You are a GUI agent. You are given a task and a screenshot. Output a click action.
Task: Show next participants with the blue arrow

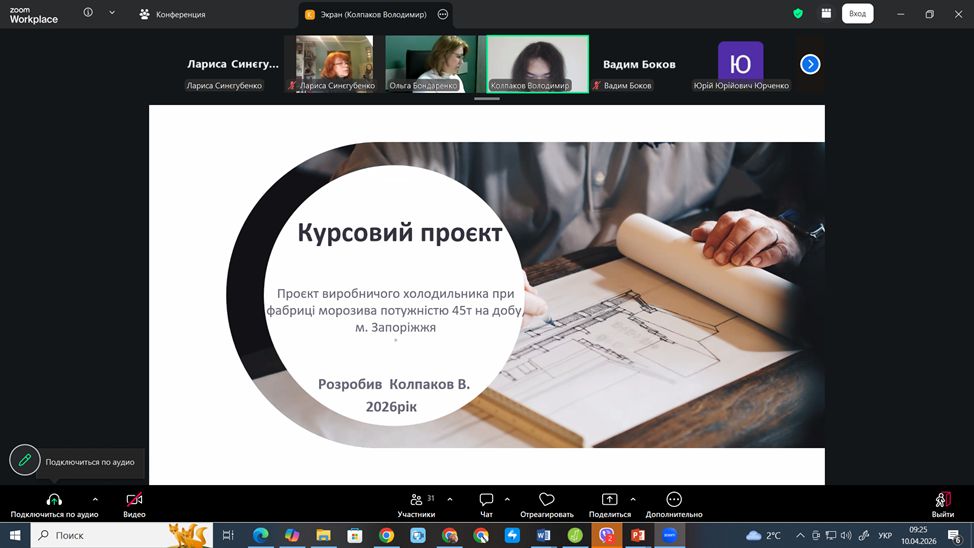pyautogui.click(x=810, y=64)
